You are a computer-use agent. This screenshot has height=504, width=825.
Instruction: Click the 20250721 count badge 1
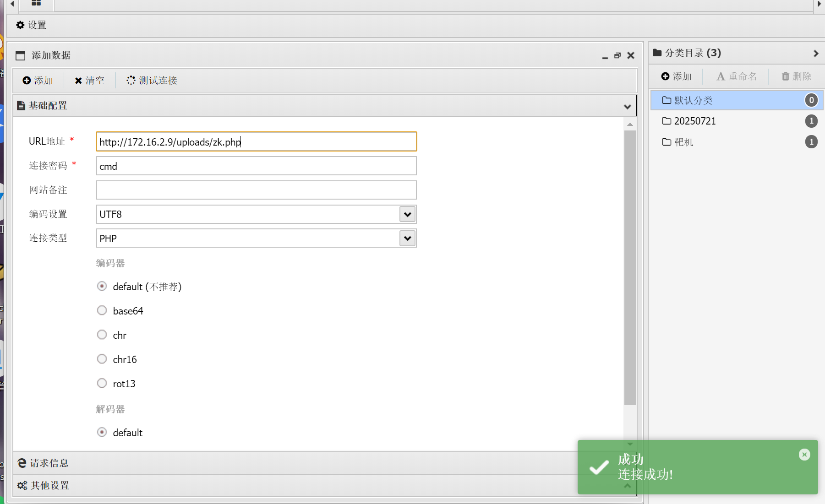tap(811, 121)
